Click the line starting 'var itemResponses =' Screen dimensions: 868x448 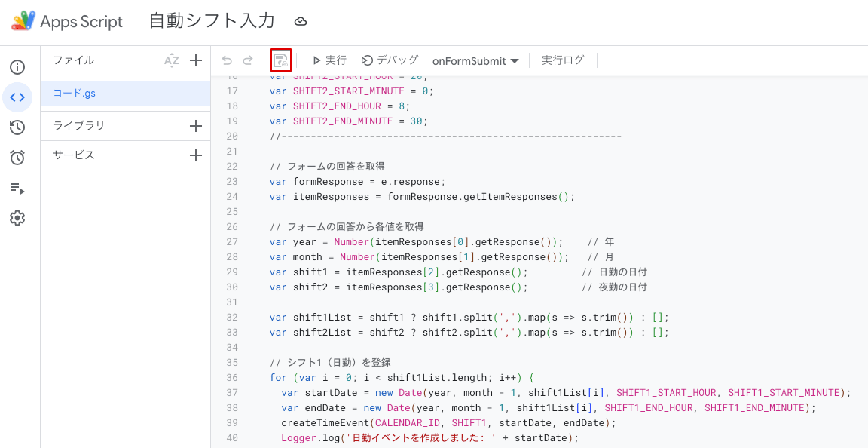(x=423, y=196)
